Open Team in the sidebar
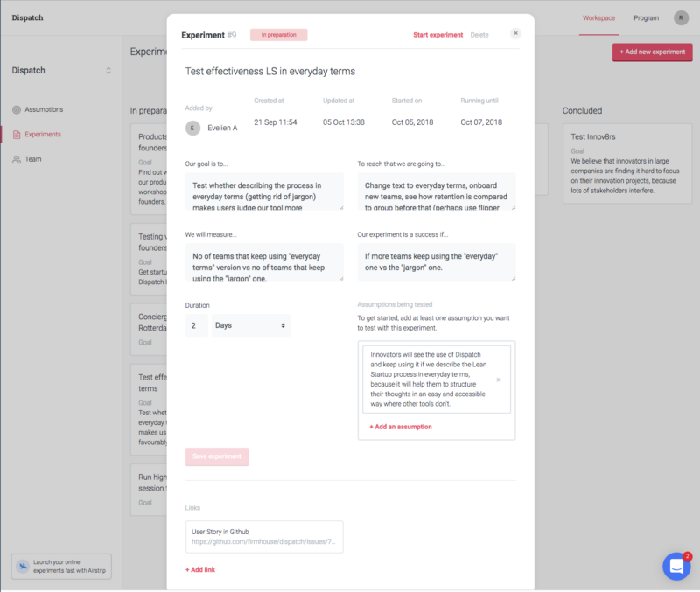 point(33,159)
